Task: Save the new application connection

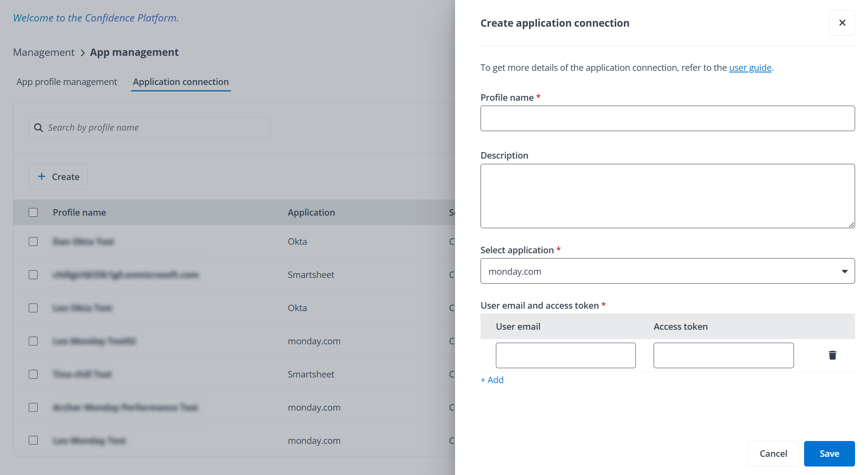Action: [829, 454]
